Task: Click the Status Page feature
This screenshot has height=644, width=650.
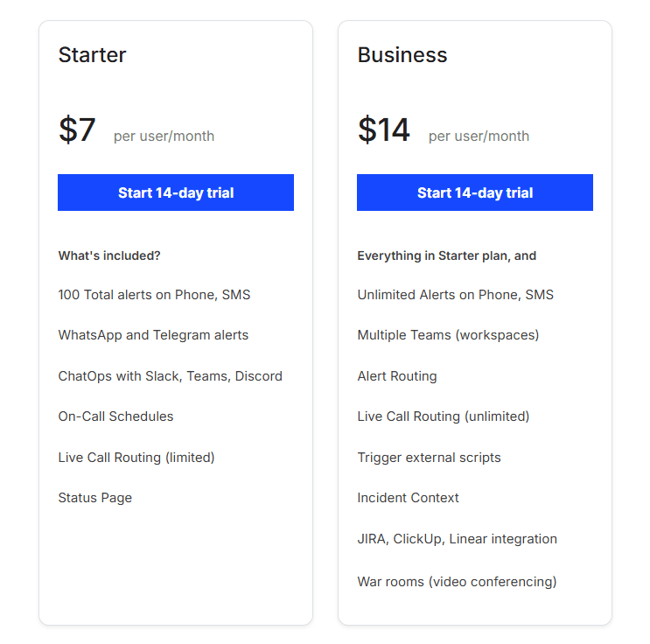Action: pyautogui.click(x=94, y=498)
